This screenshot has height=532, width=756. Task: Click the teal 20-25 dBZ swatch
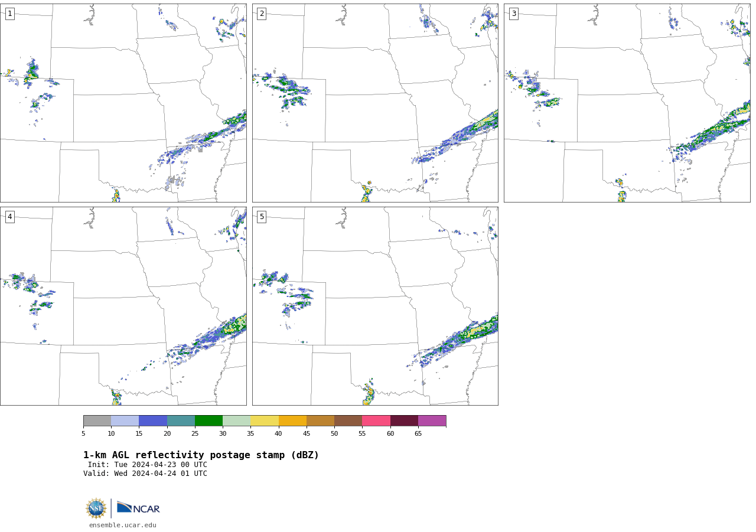(x=181, y=421)
